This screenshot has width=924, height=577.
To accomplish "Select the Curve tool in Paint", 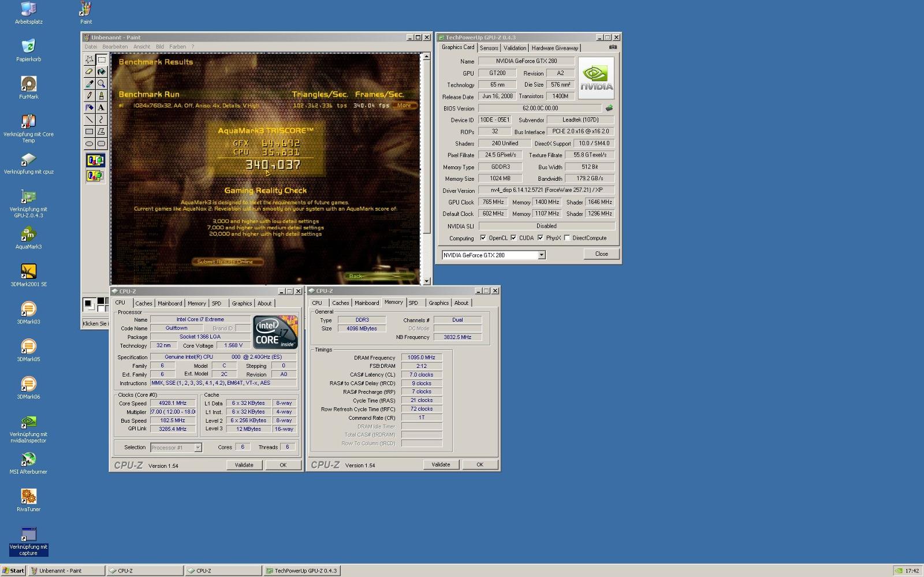I will pos(102,120).
